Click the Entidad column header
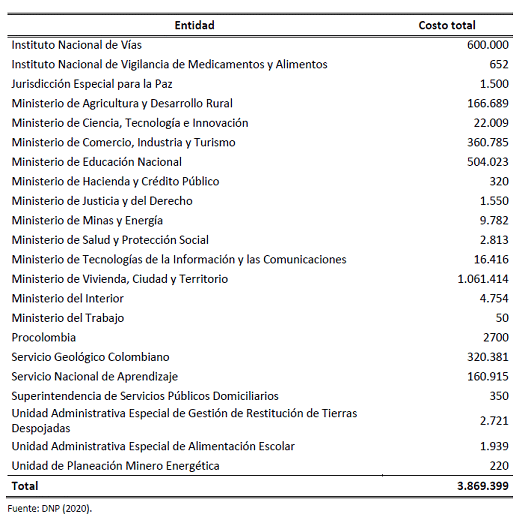 pos(194,25)
